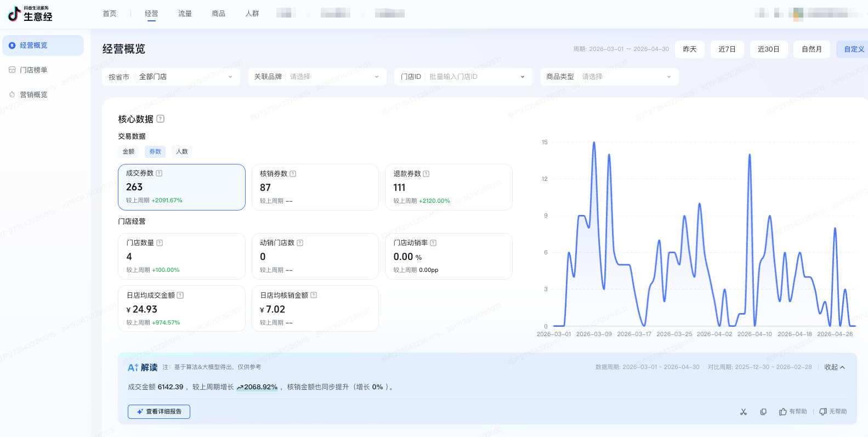The image size is (868, 437).
Task: Click help icon next to 退款券数
Action: (x=426, y=174)
